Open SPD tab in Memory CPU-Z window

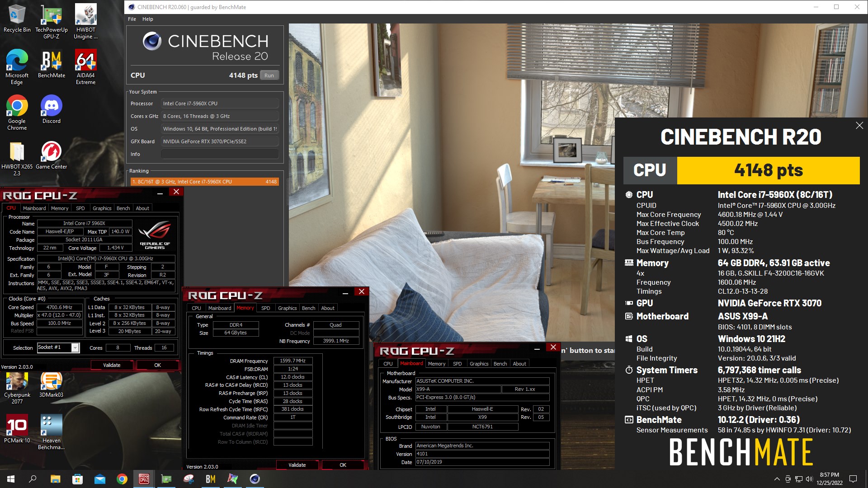[266, 308]
